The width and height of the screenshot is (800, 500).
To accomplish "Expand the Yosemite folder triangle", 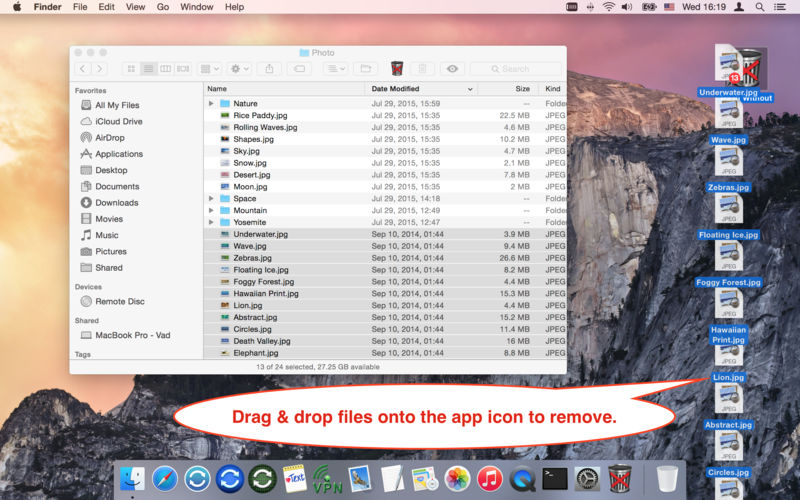I will tap(211, 222).
